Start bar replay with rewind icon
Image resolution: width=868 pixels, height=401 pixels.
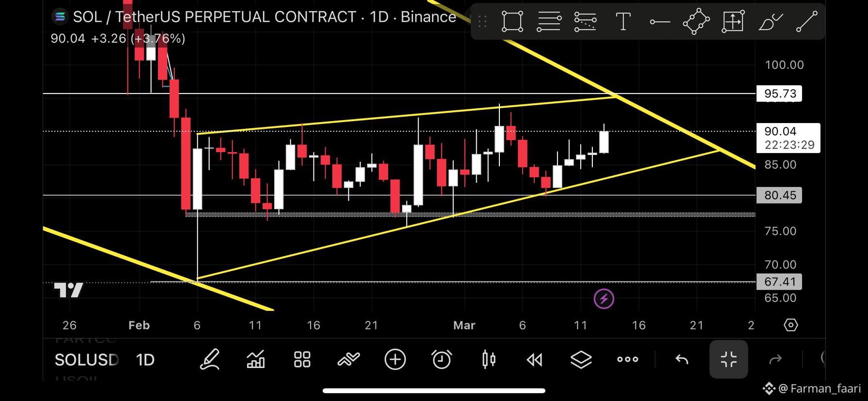535,359
